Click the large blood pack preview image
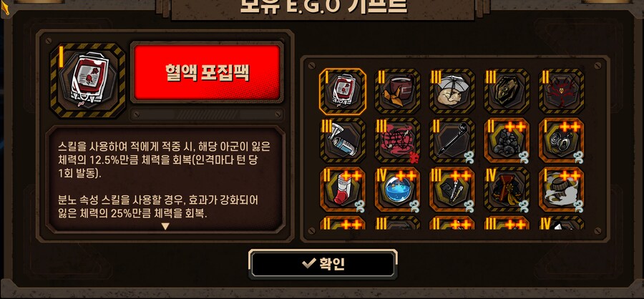The image size is (644, 299). click(88, 81)
